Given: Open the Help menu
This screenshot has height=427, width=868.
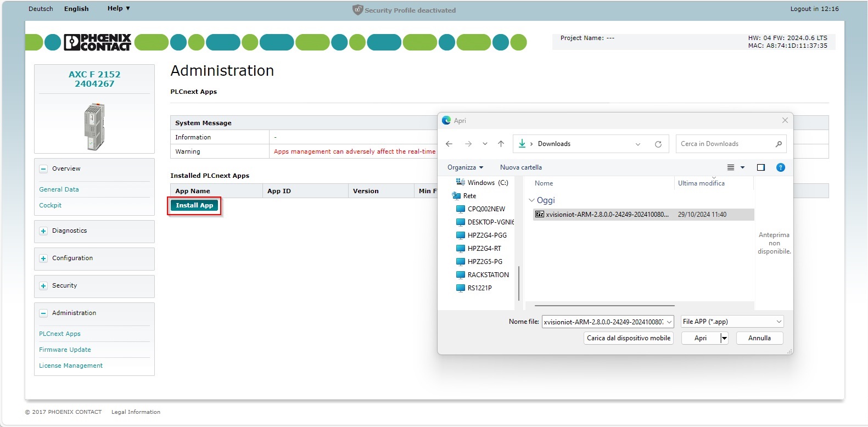Looking at the screenshot, I should click(x=119, y=8).
